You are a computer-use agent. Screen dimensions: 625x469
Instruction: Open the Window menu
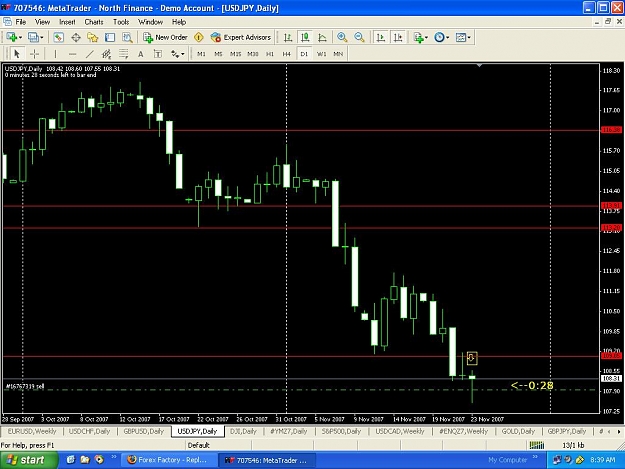tap(150, 22)
